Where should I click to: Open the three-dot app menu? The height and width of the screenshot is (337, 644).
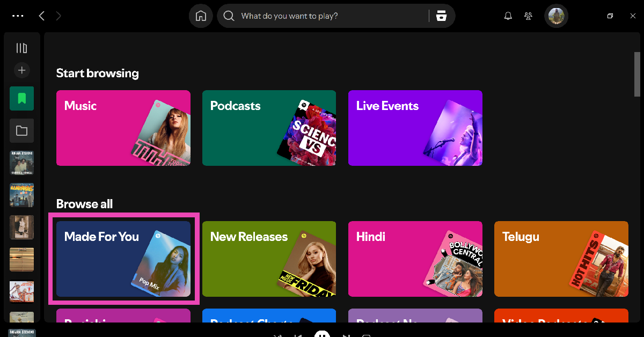(18, 16)
